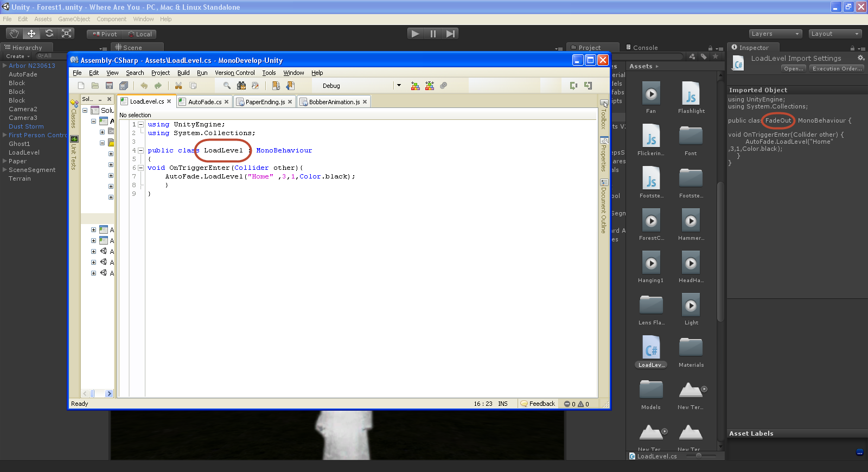Select the Hand tool in Unity toolbar

click(x=14, y=34)
